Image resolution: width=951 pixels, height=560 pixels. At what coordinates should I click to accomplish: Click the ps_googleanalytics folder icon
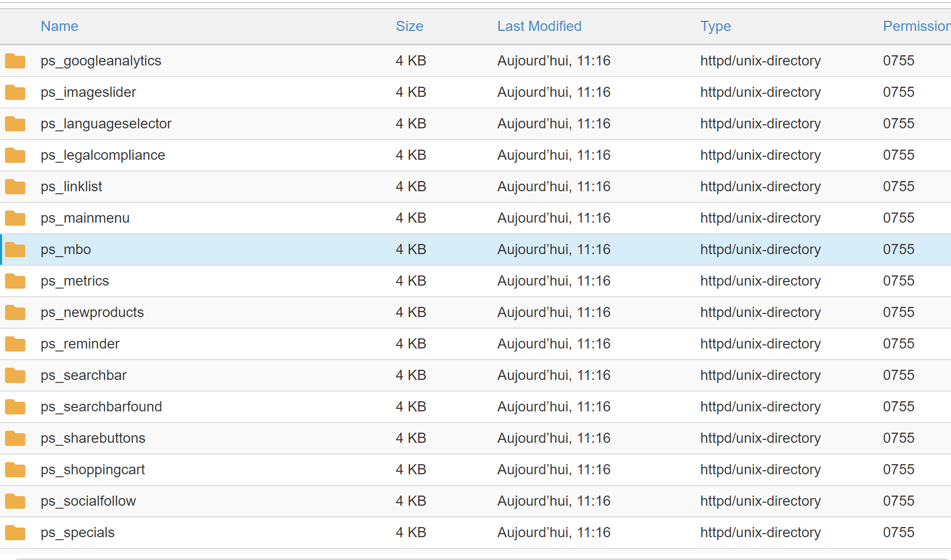tap(15, 61)
